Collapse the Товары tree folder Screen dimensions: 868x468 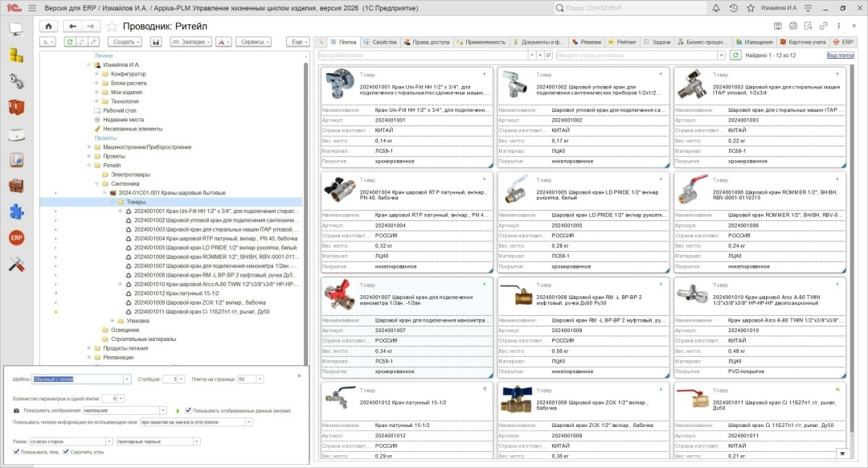(x=113, y=202)
